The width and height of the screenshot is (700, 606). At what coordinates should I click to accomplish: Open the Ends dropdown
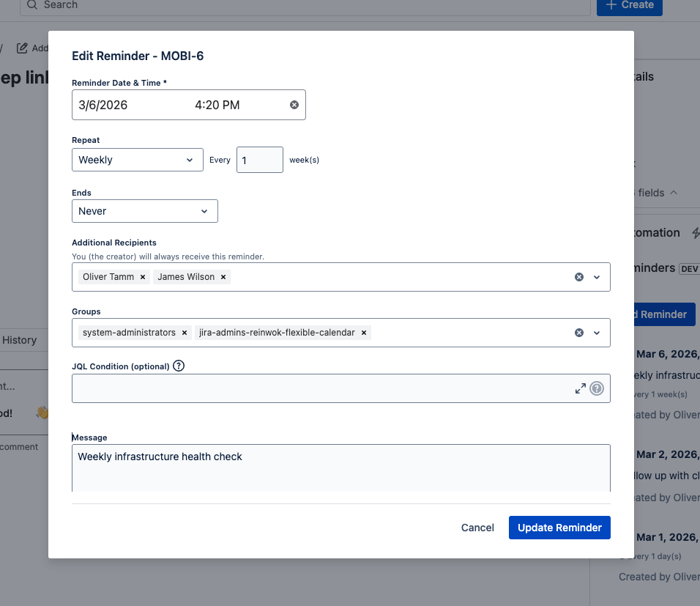144,211
